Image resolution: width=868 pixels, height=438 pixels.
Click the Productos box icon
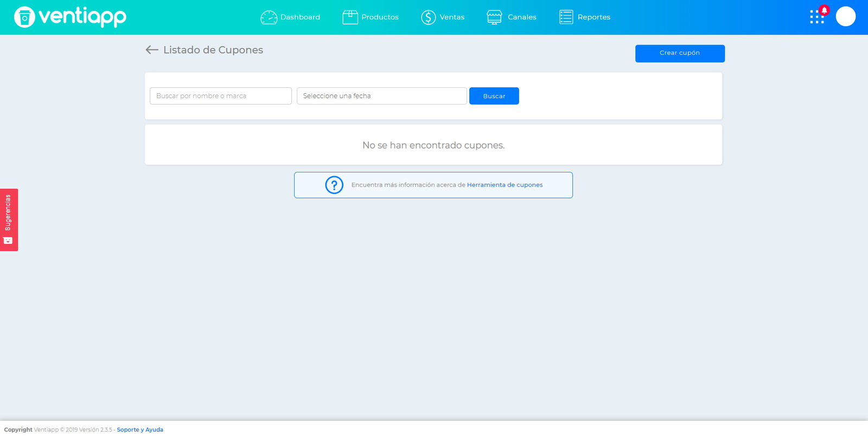[350, 17]
